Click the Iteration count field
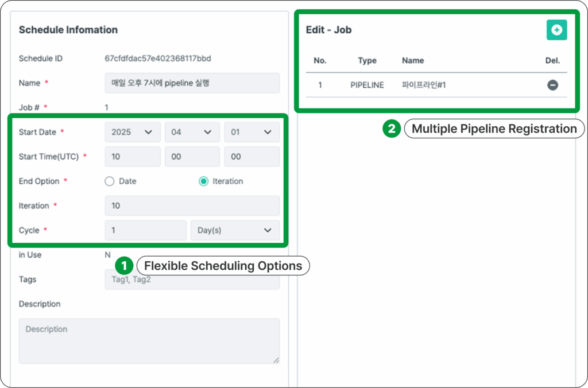This screenshot has height=388, width=588. point(192,205)
